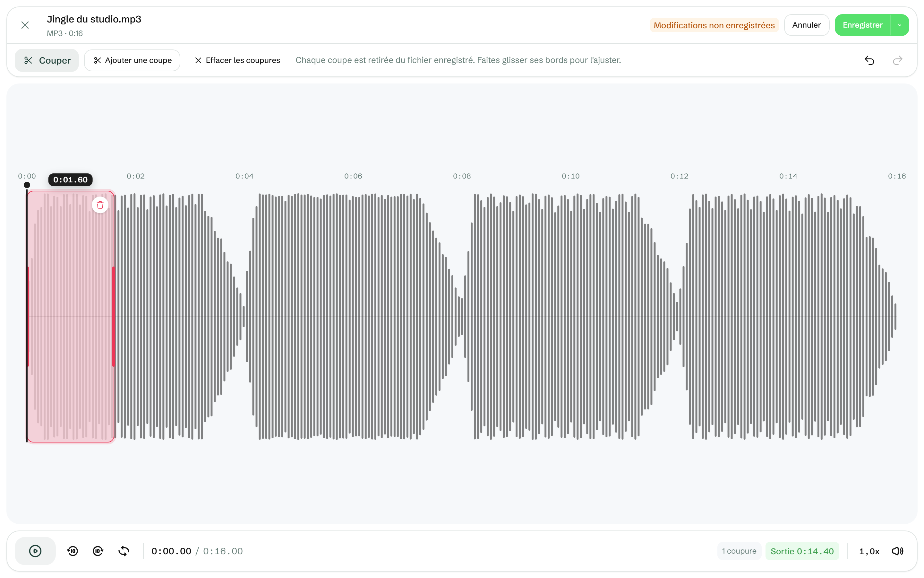Toggle loop playback
The image size is (924, 578).
coord(124,551)
